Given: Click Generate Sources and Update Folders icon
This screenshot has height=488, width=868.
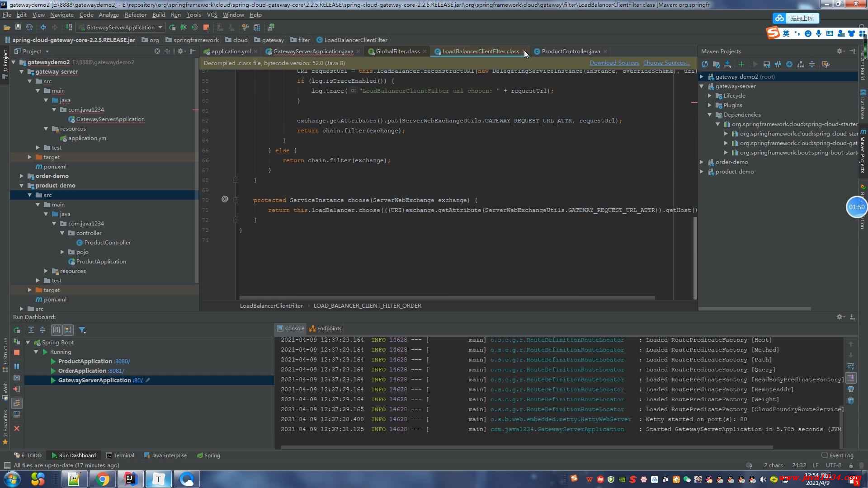Looking at the screenshot, I should 716,64.
